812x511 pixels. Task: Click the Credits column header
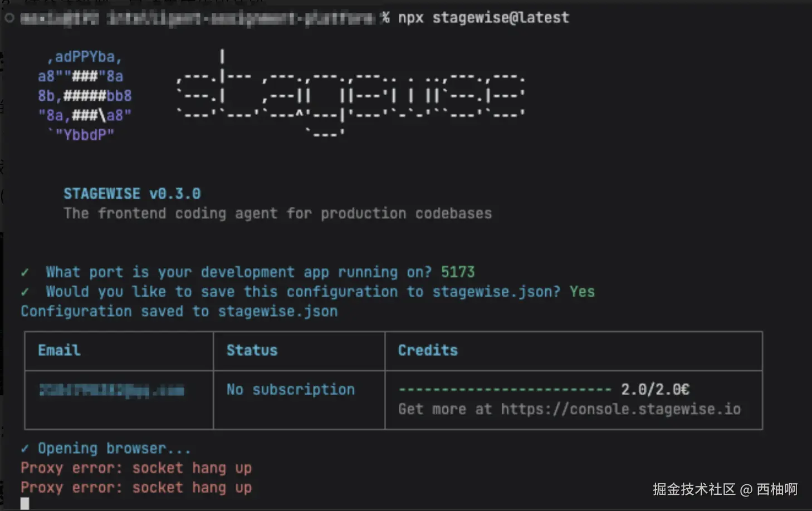click(x=428, y=350)
